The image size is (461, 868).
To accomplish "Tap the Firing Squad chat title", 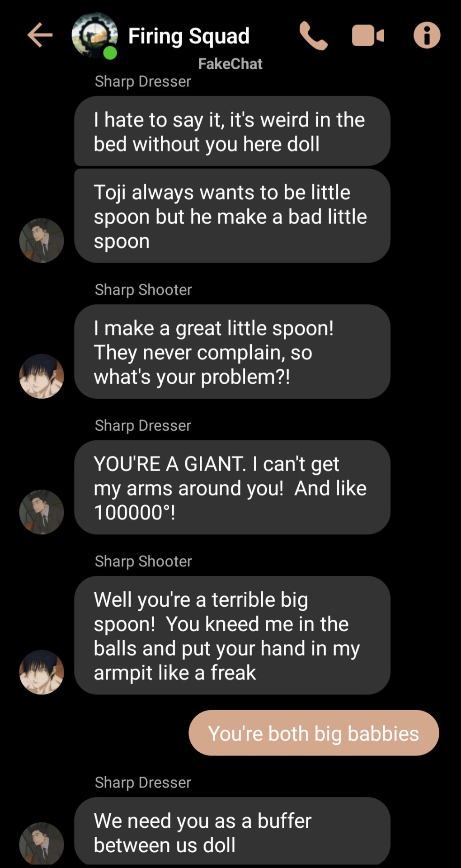I will (x=188, y=36).
